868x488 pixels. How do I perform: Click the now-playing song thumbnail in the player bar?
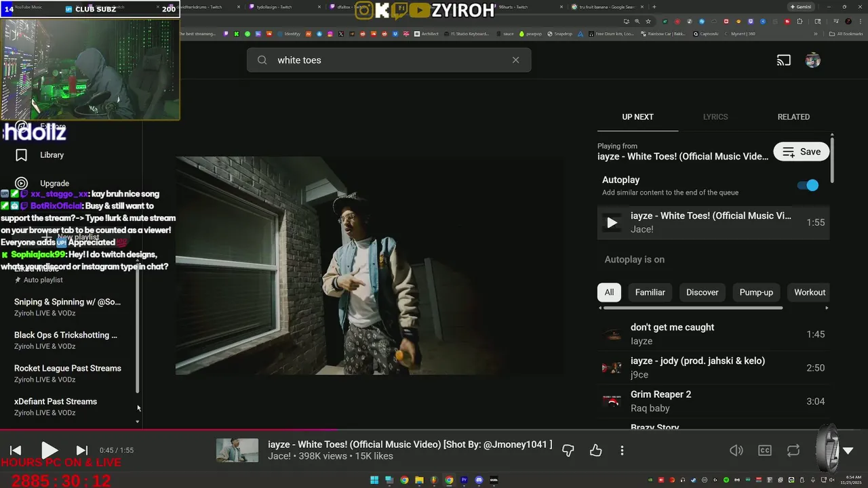[x=237, y=451]
